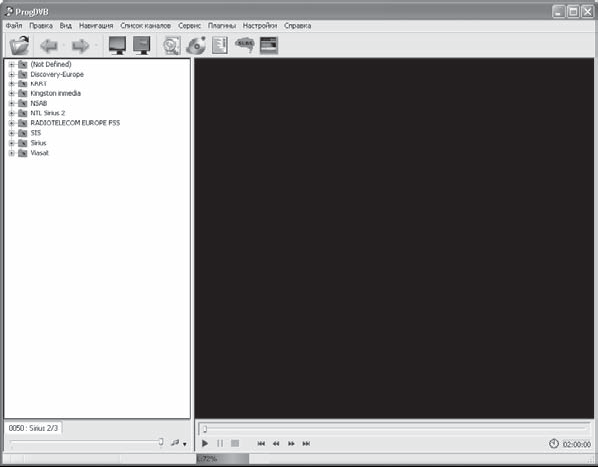Viewport: 598px width, 467px height.
Task: Select the Kingston inmedia folder item
Action: click(55, 93)
